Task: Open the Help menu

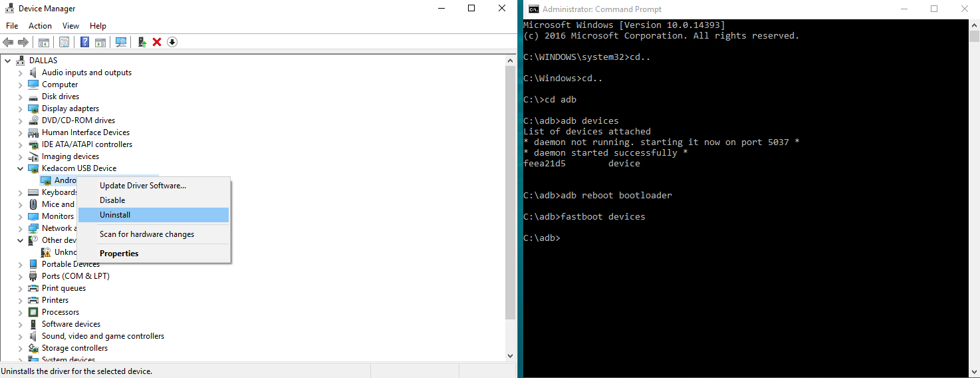Action: point(98,26)
